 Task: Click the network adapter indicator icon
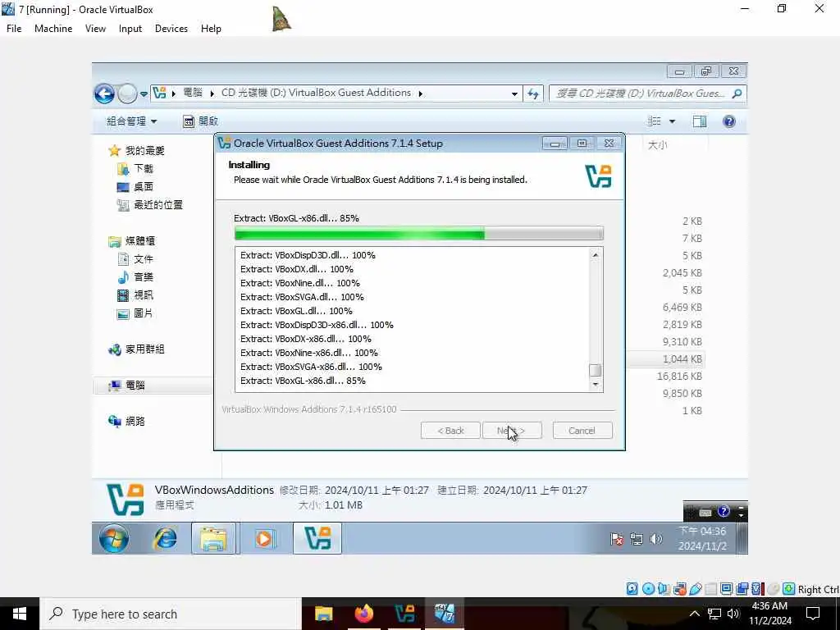(680, 589)
